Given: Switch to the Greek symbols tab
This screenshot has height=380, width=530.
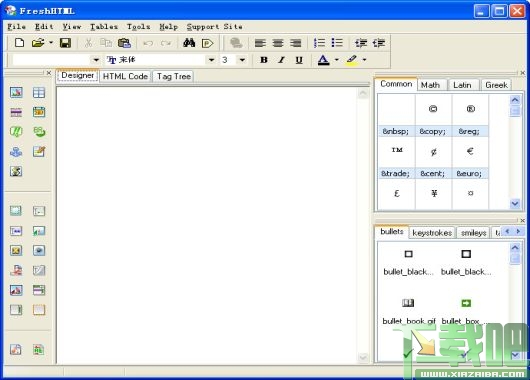Looking at the screenshot, I should click(496, 85).
